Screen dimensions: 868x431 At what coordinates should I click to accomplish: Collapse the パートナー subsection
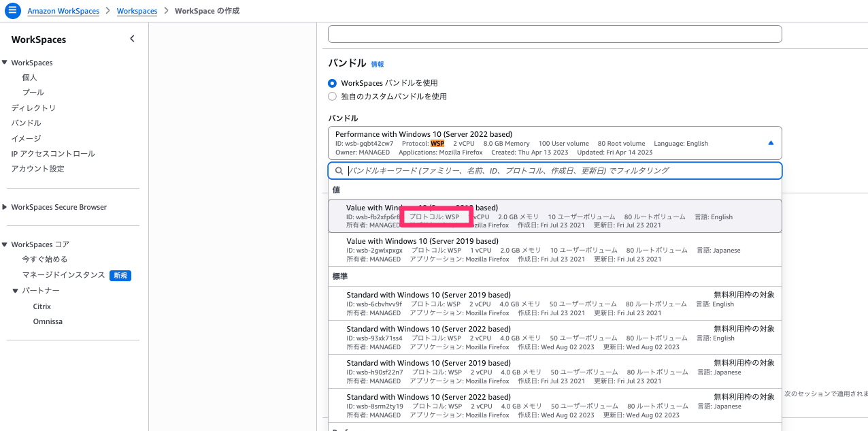click(x=16, y=291)
